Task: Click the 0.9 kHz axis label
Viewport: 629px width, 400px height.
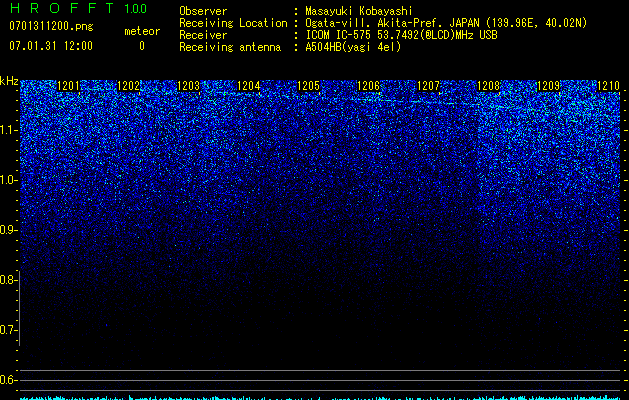Action: pos(9,230)
